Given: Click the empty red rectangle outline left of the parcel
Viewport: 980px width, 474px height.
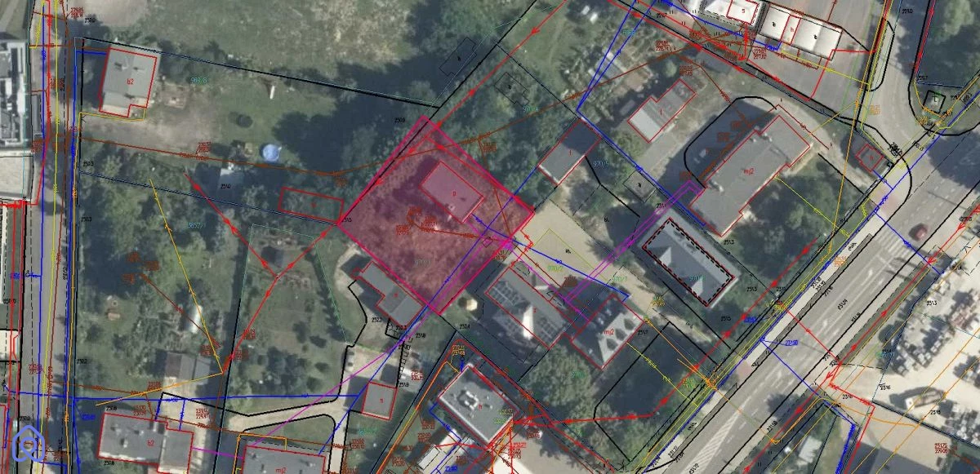Looking at the screenshot, I should coord(310,204).
